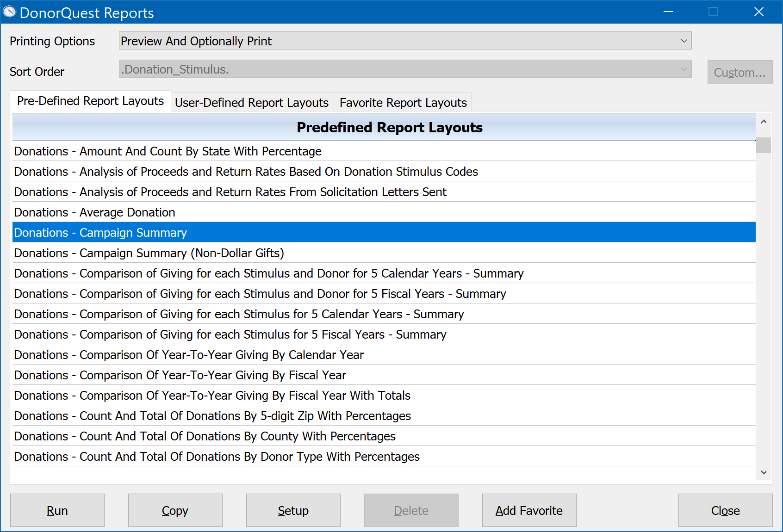Select Comparison Of Year-To-Year Giving By Fiscal Year
Image resolution: width=783 pixels, height=532 pixels.
[x=384, y=375]
